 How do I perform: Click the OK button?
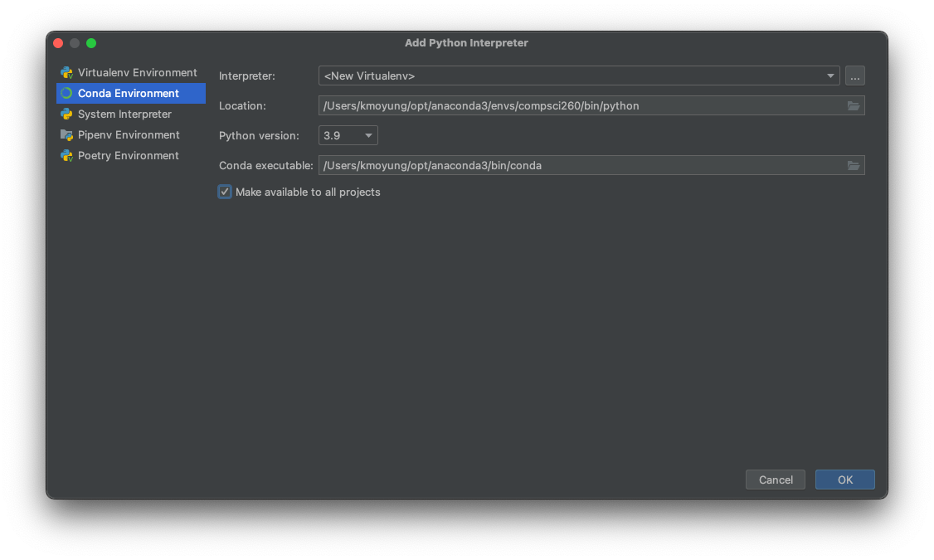click(844, 480)
